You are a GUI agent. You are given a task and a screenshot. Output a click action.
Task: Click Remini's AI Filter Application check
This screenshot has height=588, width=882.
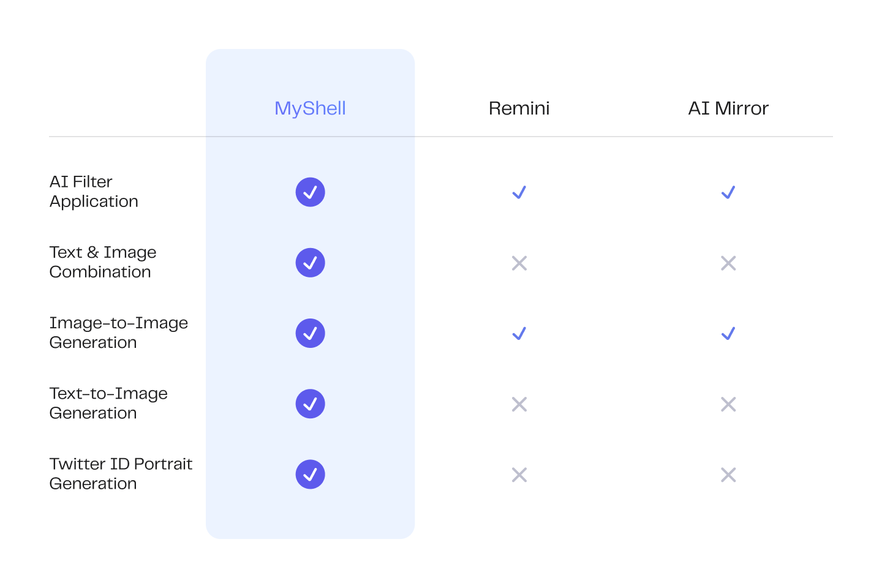tap(519, 192)
